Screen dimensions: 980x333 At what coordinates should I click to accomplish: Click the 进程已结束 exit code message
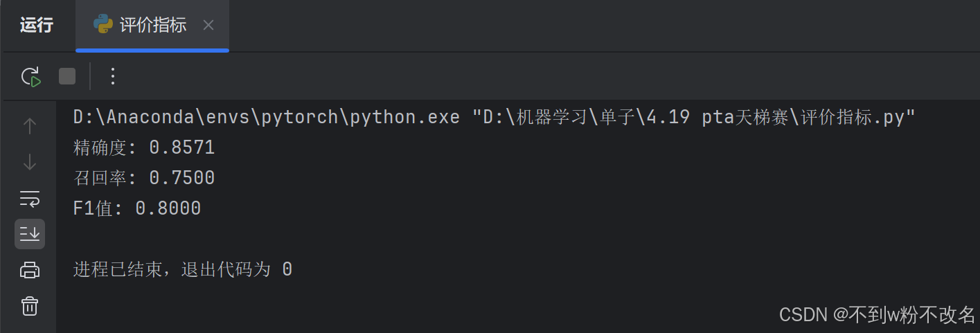(183, 269)
